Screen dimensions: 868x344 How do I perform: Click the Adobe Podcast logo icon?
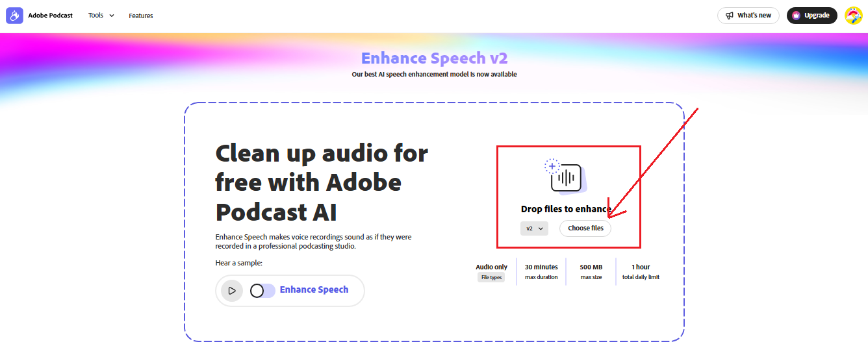[x=15, y=16]
